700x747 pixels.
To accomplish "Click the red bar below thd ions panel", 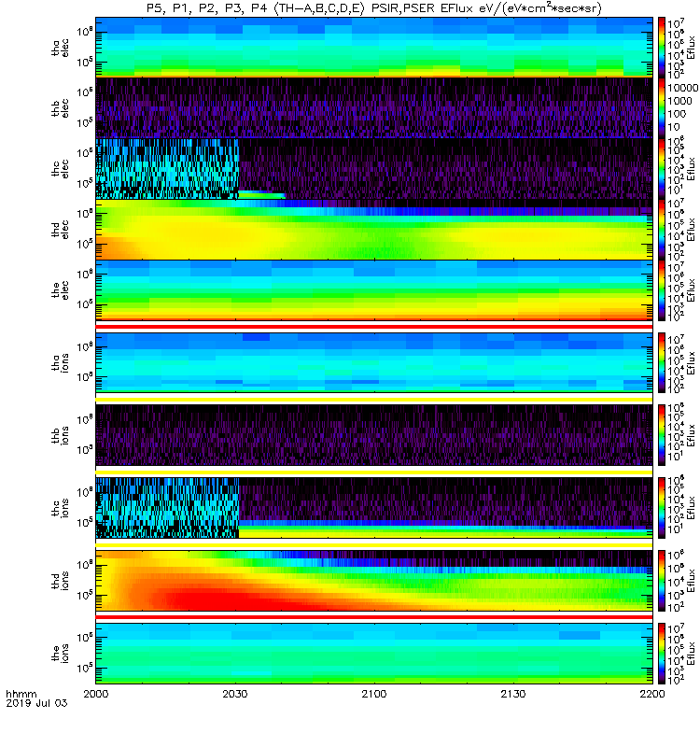I will pos(374,617).
